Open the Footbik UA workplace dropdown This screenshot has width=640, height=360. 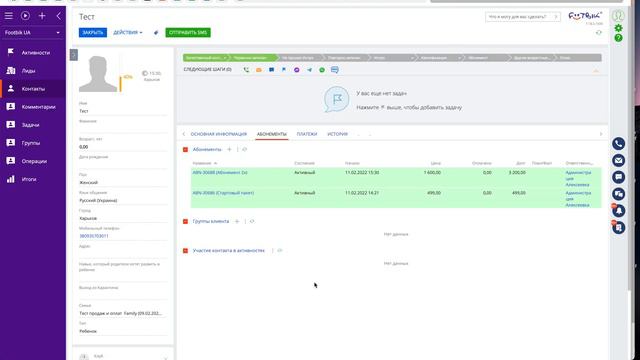(32, 33)
